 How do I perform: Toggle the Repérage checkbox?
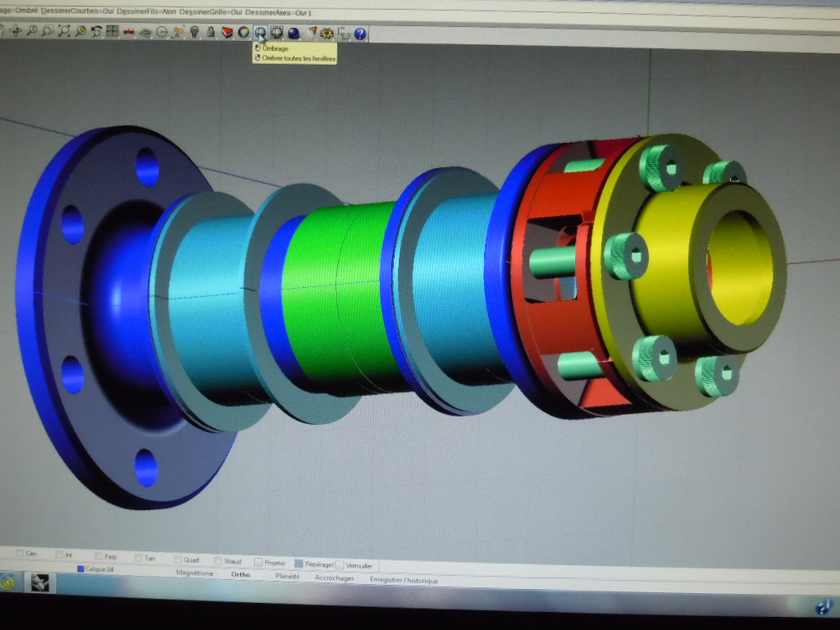(x=299, y=564)
